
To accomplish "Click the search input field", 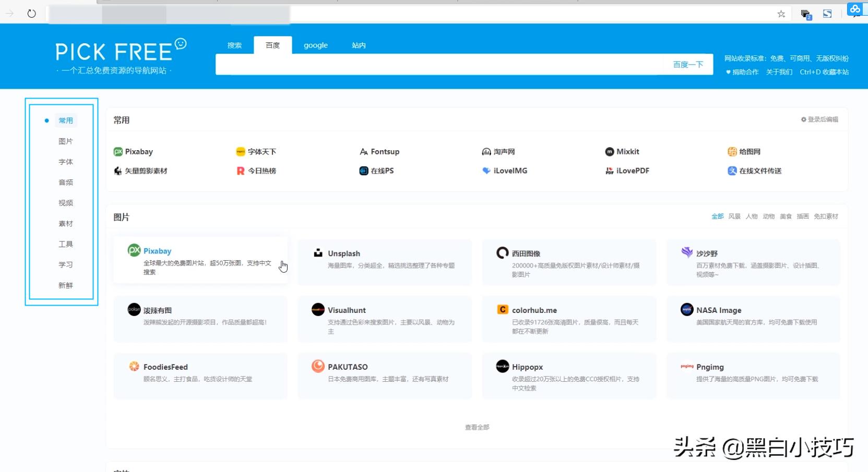I will coord(439,65).
